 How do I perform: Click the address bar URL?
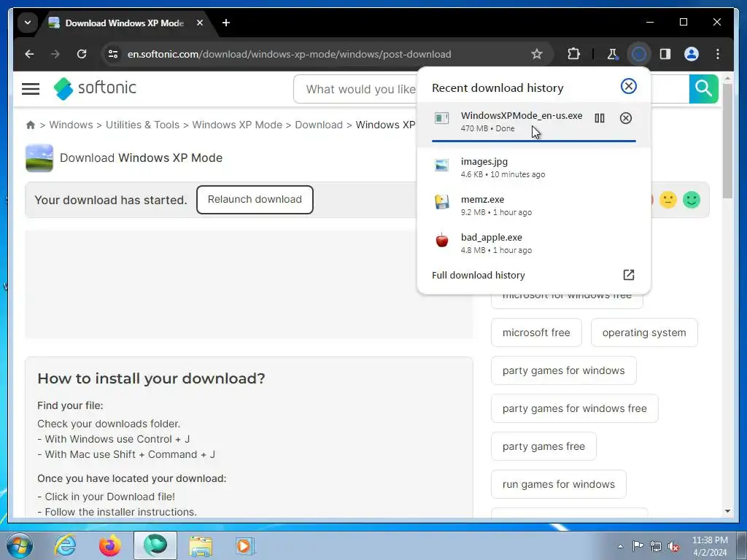coord(289,54)
